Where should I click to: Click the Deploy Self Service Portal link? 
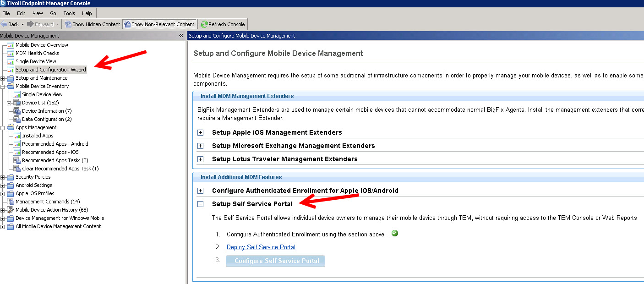tap(261, 247)
